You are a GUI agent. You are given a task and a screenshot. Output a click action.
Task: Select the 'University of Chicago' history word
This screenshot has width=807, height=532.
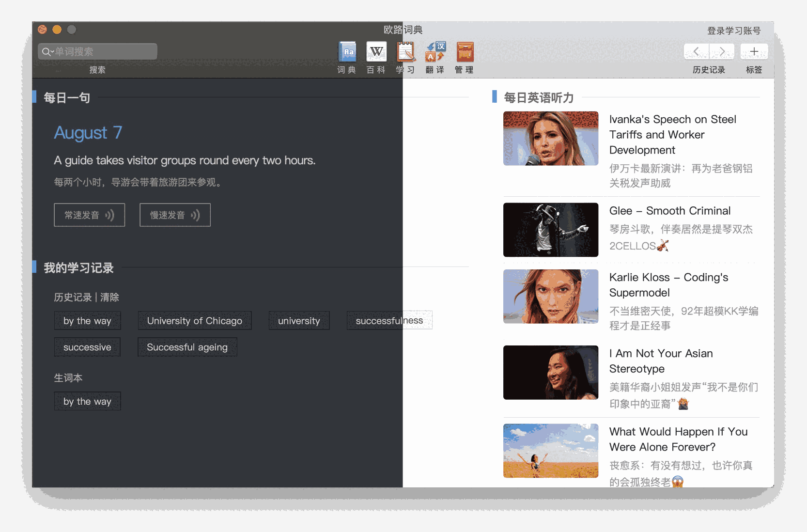coord(194,321)
